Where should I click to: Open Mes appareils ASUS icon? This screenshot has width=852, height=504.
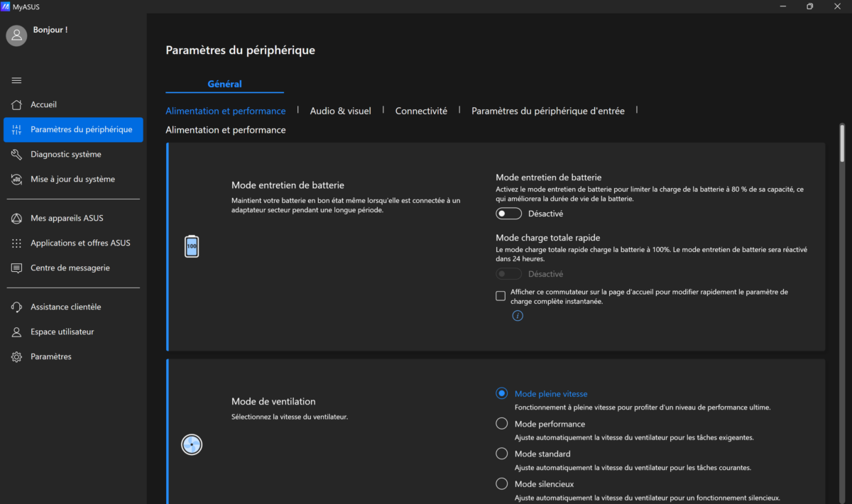(16, 219)
